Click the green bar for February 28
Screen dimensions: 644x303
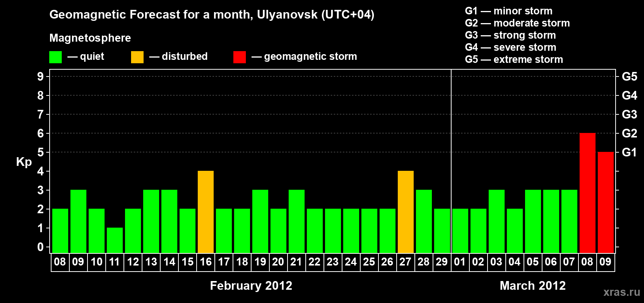coord(424,221)
